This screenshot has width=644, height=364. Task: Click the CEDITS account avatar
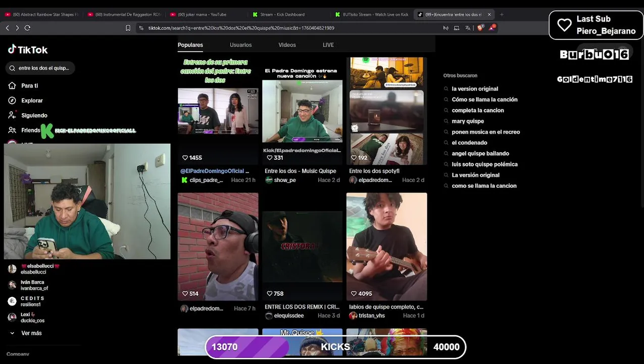[x=12, y=301]
